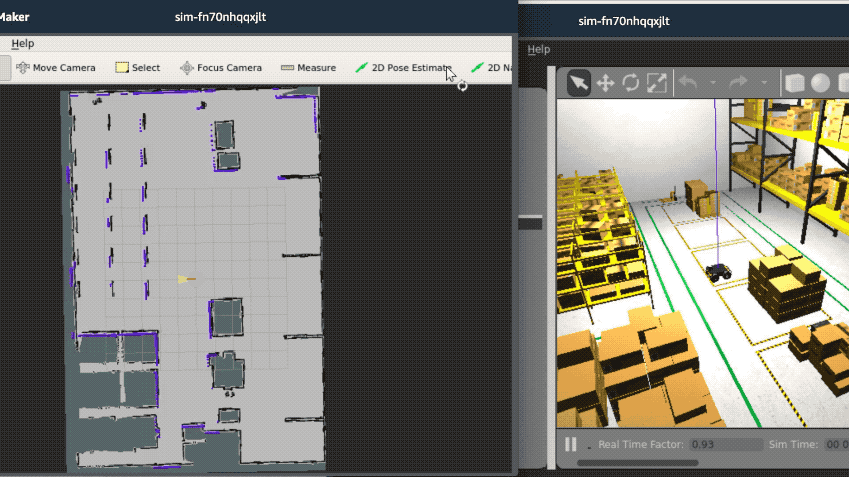Select the arrow selection mode in Gazebo
The image size is (849, 477).
click(578, 83)
